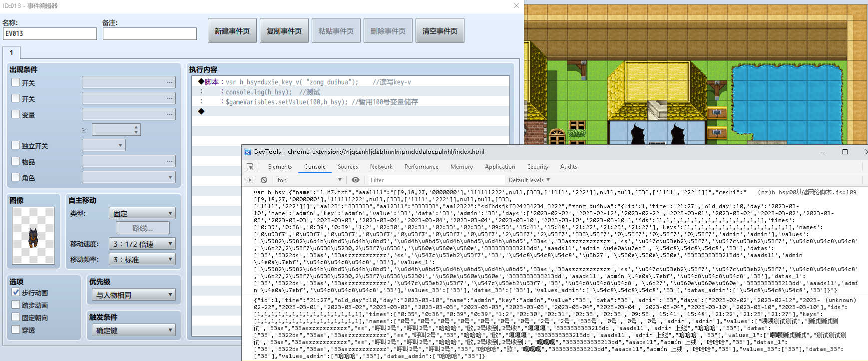The image size is (868, 361).
Task: Click the eye live expression icon
Action: click(355, 180)
